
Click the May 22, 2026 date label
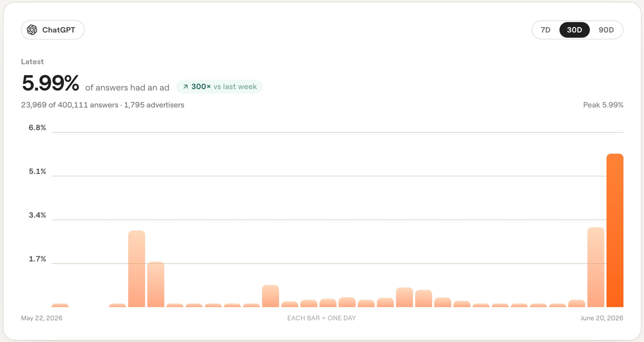coord(42,318)
